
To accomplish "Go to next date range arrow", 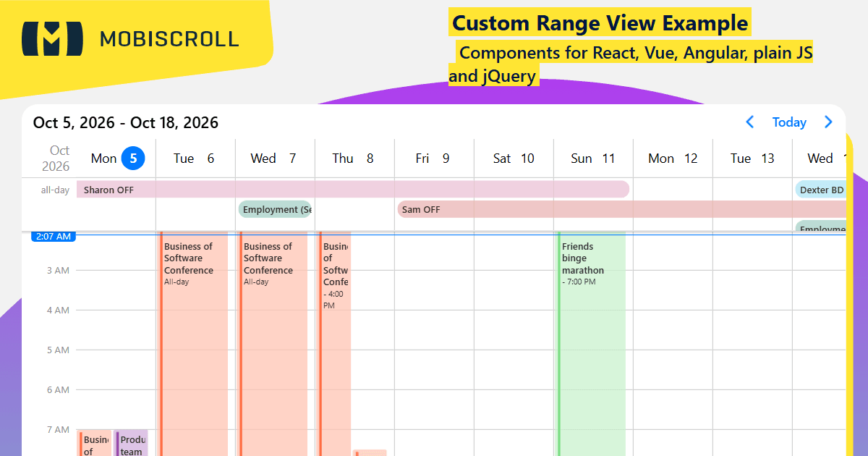I will coord(829,122).
